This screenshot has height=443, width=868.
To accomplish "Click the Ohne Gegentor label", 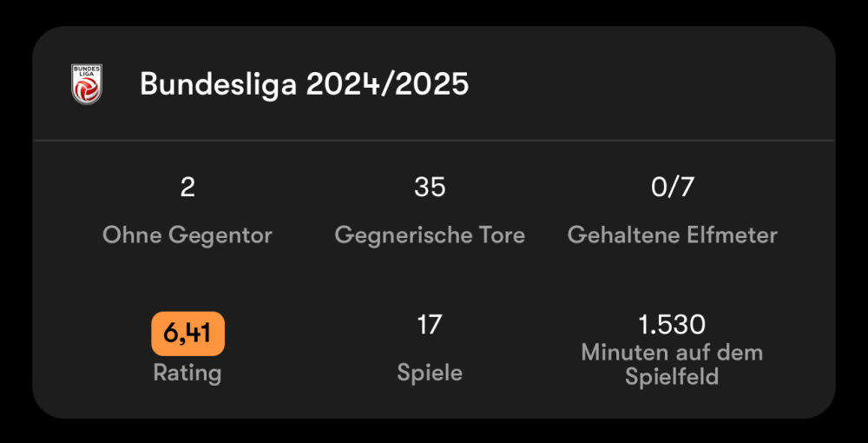I will [x=187, y=235].
